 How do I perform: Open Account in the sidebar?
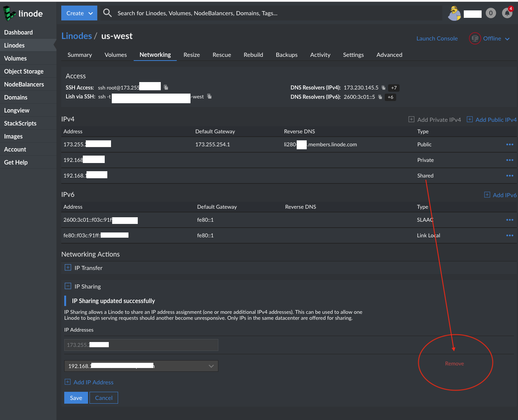(28, 149)
